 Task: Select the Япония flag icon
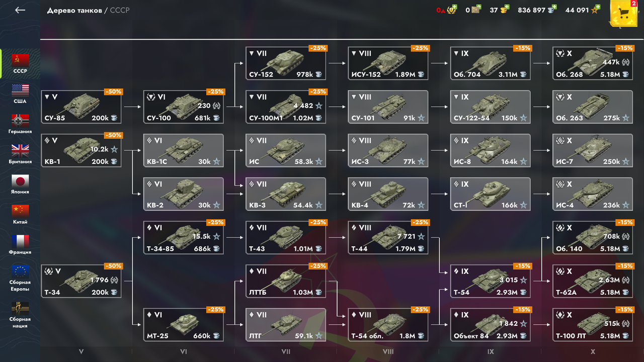[x=20, y=181]
